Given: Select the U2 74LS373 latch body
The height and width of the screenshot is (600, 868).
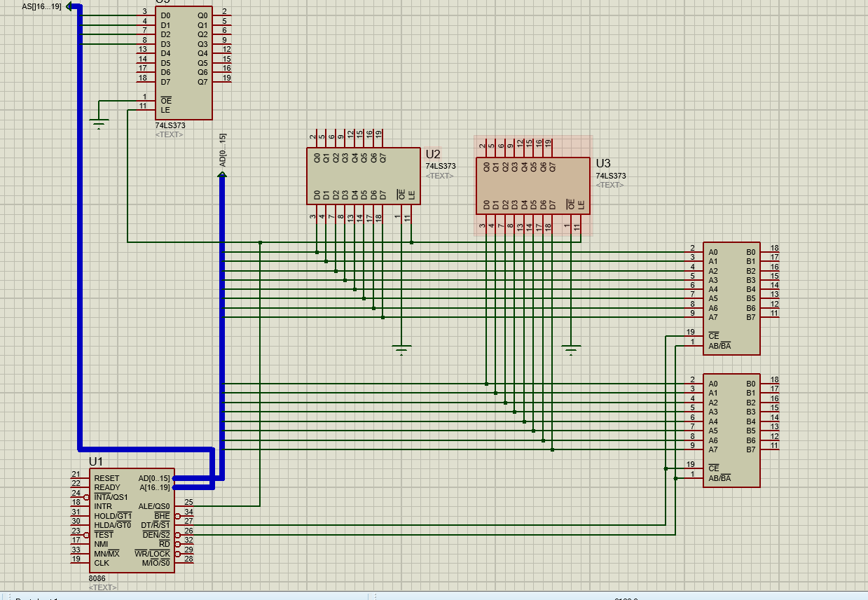Looking at the screenshot, I should 364,176.
